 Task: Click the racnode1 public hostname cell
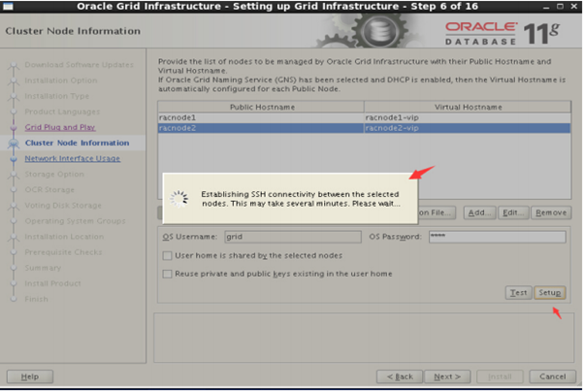coord(261,117)
